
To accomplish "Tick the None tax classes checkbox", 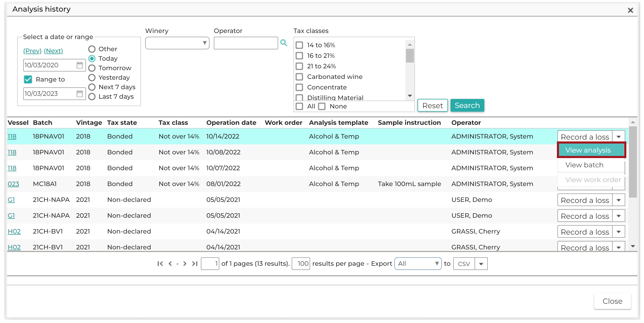I will [322, 106].
